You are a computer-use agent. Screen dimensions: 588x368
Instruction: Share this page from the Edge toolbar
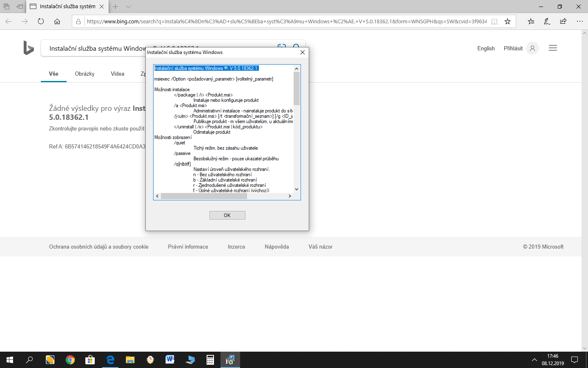(563, 21)
